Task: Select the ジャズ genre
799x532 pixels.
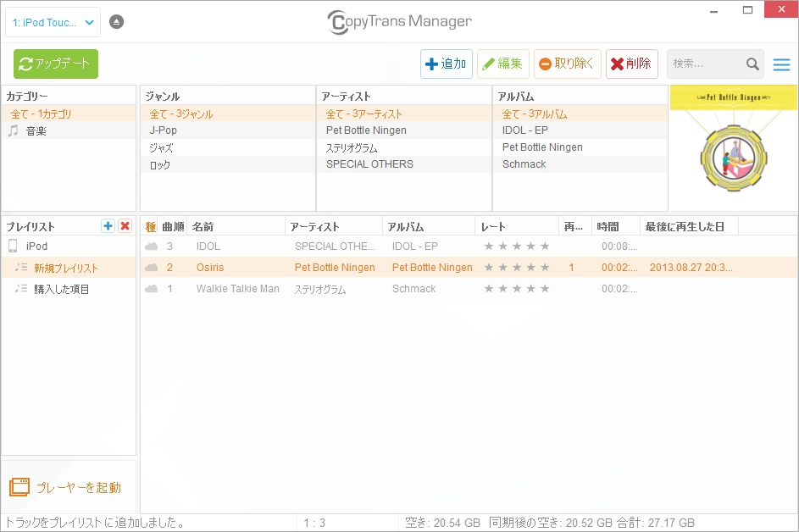Action: coord(228,147)
